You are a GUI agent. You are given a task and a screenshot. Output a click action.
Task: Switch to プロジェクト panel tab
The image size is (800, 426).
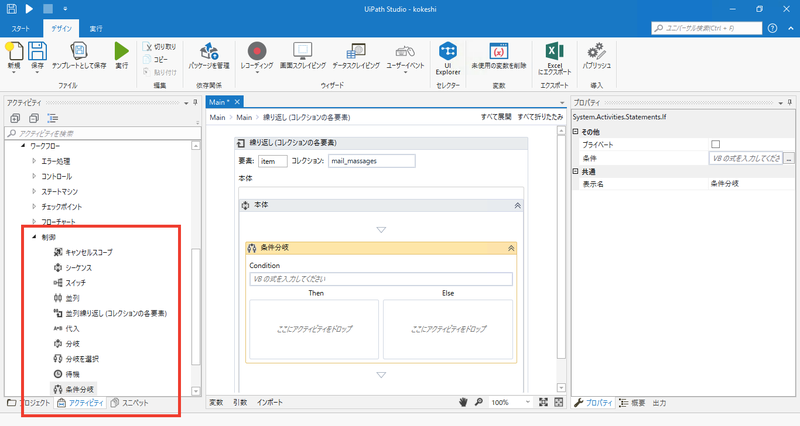coord(29,403)
